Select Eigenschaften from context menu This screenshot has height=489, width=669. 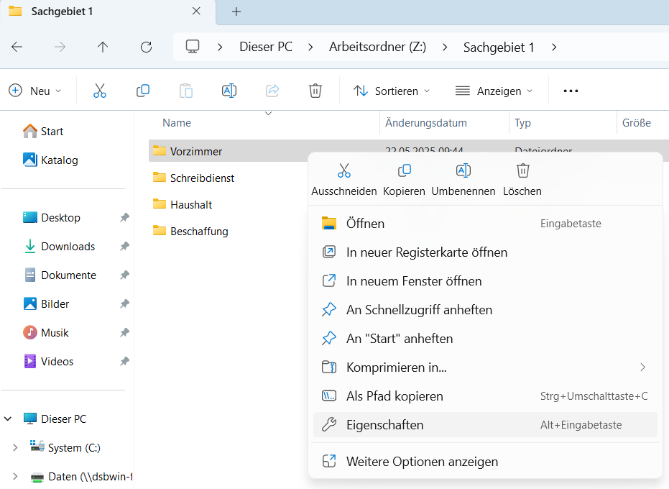pos(385,425)
